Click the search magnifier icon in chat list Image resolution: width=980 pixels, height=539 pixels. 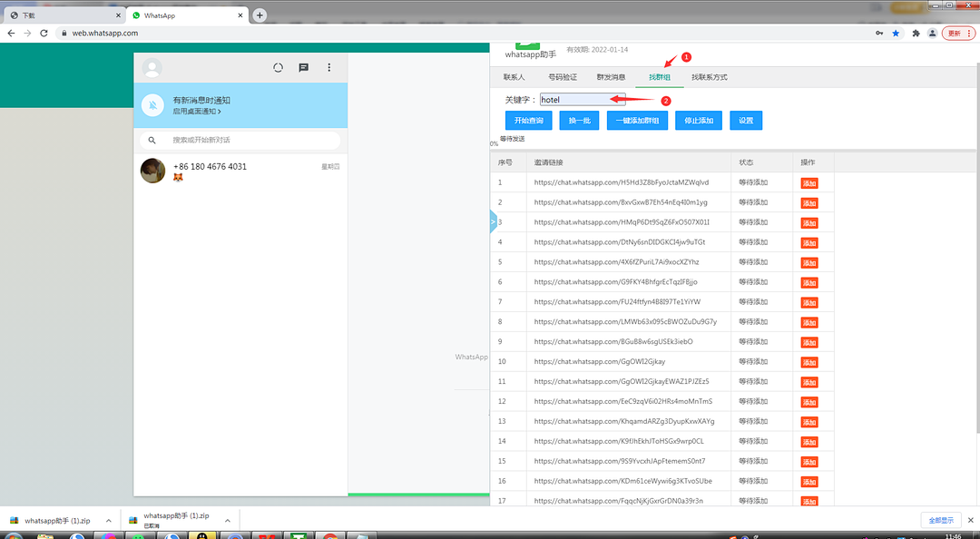[152, 140]
